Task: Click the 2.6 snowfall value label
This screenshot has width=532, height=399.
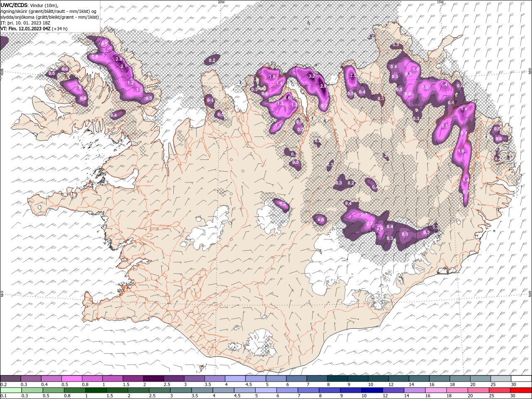Action: 287,98
